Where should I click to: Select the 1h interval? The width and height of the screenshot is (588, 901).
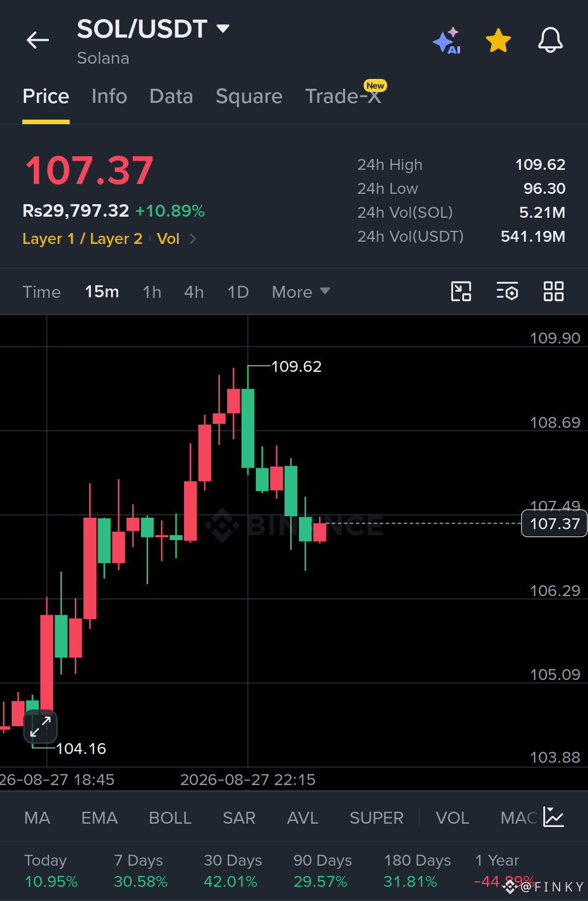152,292
